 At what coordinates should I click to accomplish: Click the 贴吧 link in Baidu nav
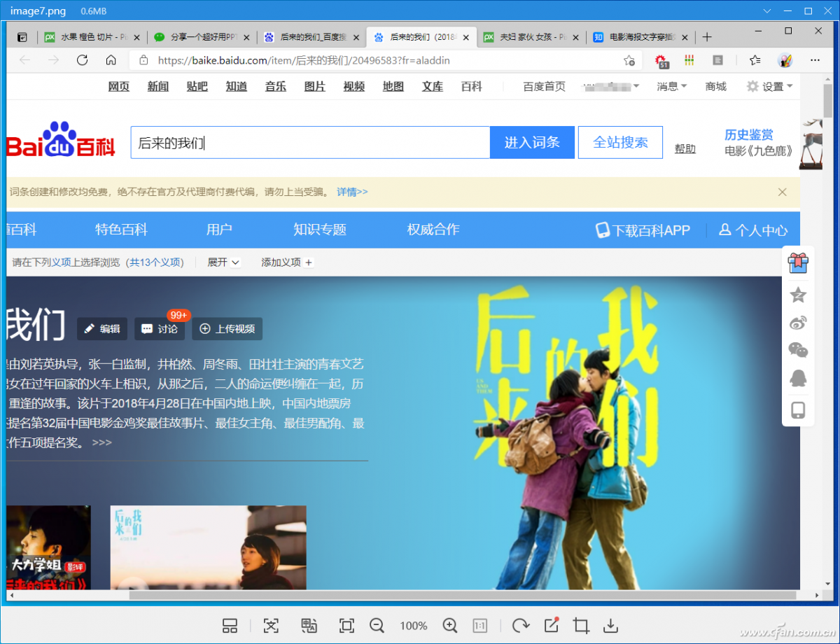197,86
